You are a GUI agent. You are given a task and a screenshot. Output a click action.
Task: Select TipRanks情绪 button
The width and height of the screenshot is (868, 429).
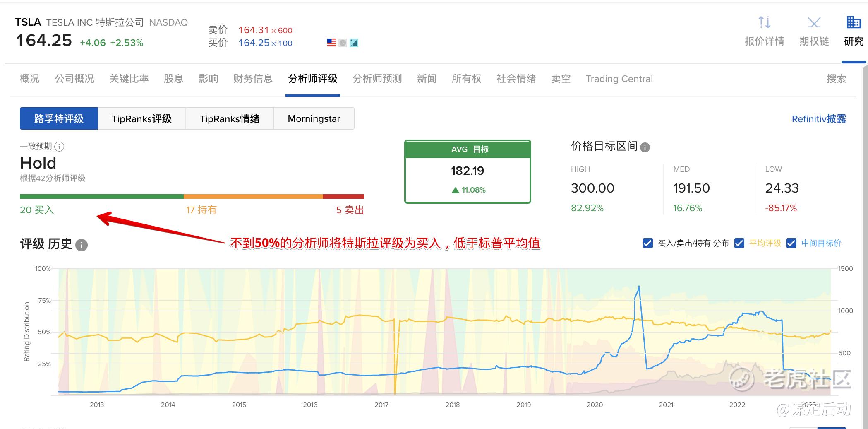pyautogui.click(x=230, y=118)
